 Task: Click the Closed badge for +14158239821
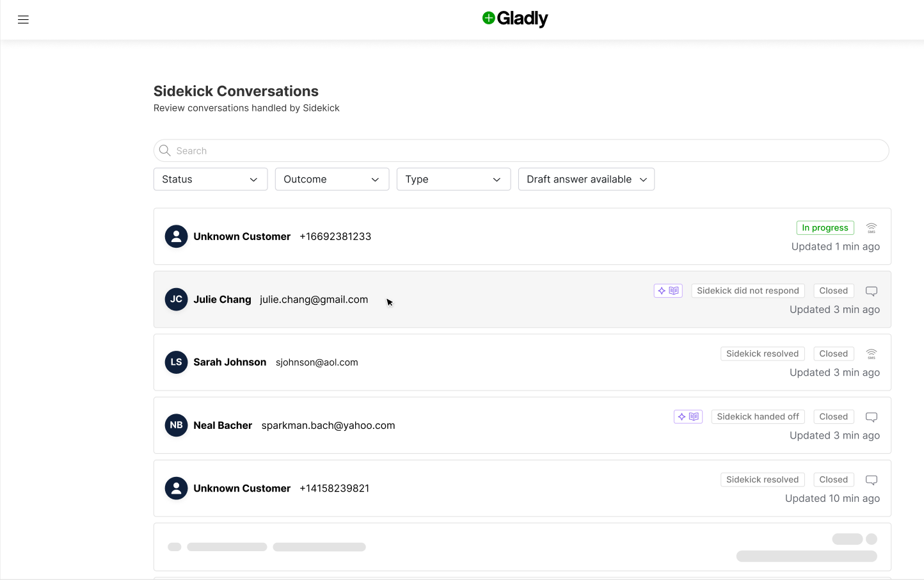834,479
